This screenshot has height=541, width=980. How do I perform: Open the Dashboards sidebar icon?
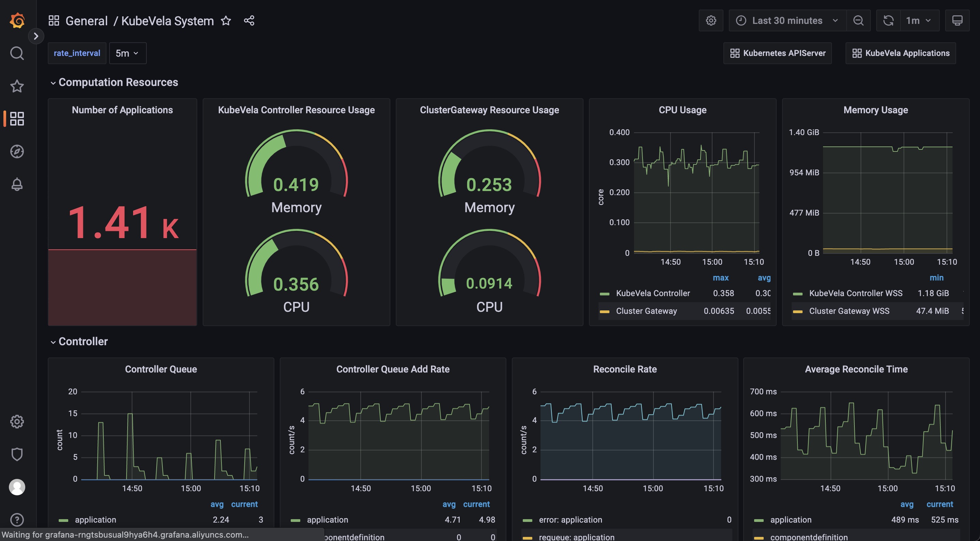pyautogui.click(x=17, y=119)
